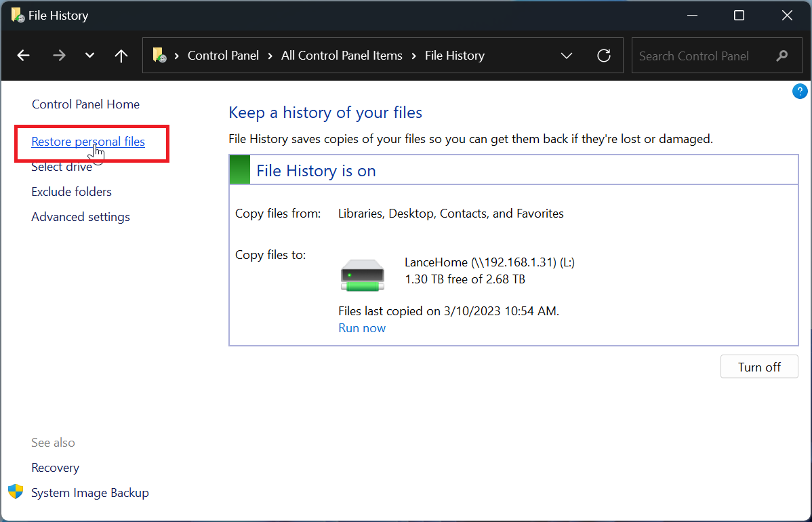Image resolution: width=812 pixels, height=522 pixels.
Task: Click the forward navigation arrow
Action: tap(59, 56)
